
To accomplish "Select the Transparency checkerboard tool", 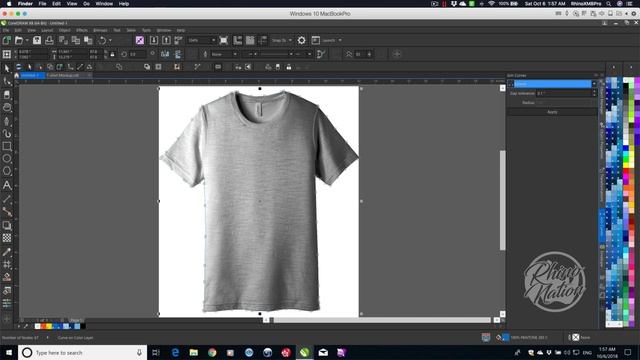I will coord(7,238).
